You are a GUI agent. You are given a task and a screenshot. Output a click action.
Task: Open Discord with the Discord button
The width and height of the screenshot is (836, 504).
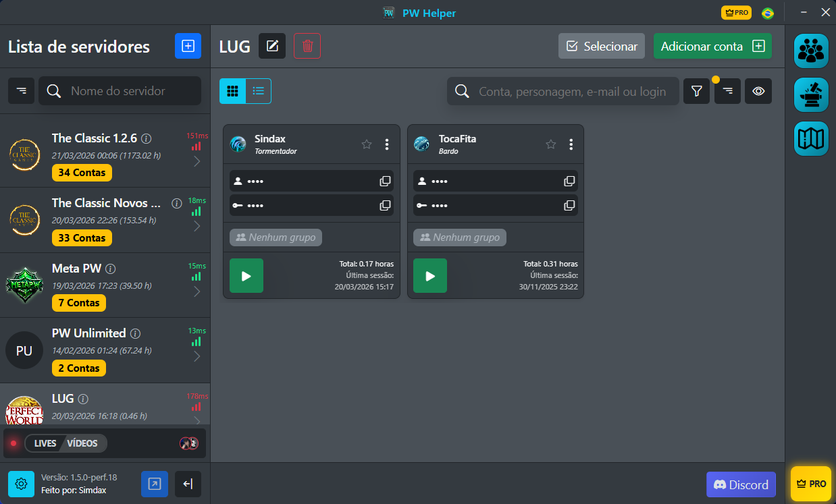click(x=741, y=484)
